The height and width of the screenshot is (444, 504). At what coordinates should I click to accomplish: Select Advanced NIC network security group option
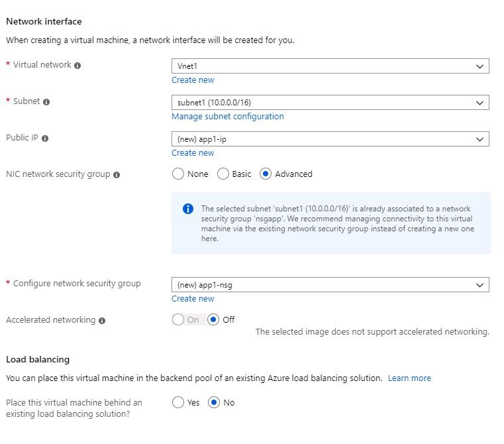tap(266, 174)
